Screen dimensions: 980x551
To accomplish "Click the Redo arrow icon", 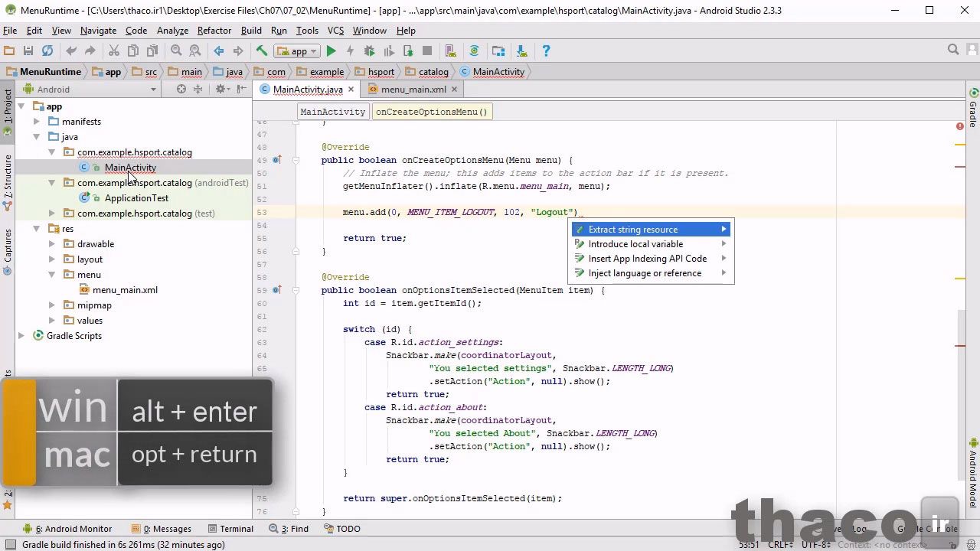I will pos(90,51).
